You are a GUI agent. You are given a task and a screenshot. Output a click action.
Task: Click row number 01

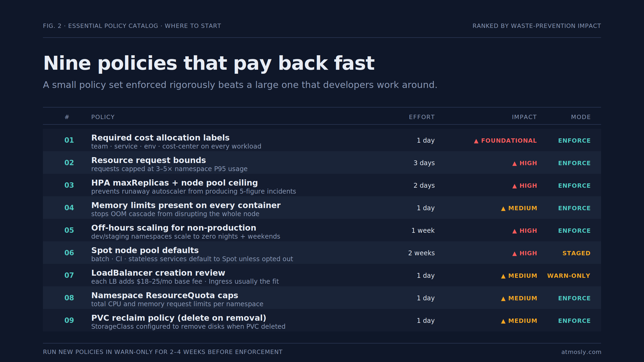(69, 140)
